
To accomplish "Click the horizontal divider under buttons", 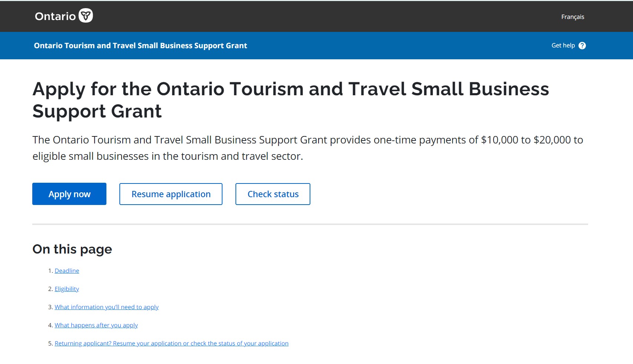I will coord(310,224).
